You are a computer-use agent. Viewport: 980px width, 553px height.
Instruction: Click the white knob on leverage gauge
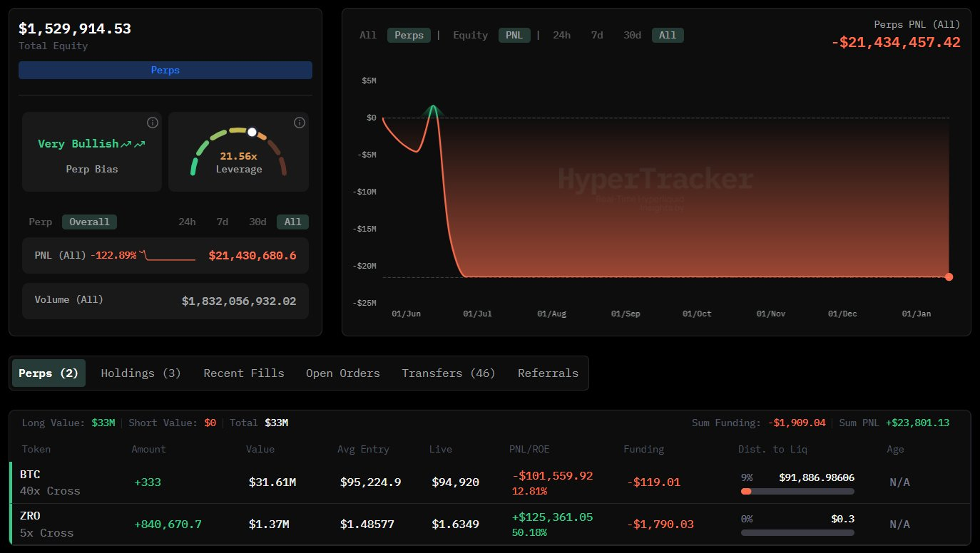252,132
